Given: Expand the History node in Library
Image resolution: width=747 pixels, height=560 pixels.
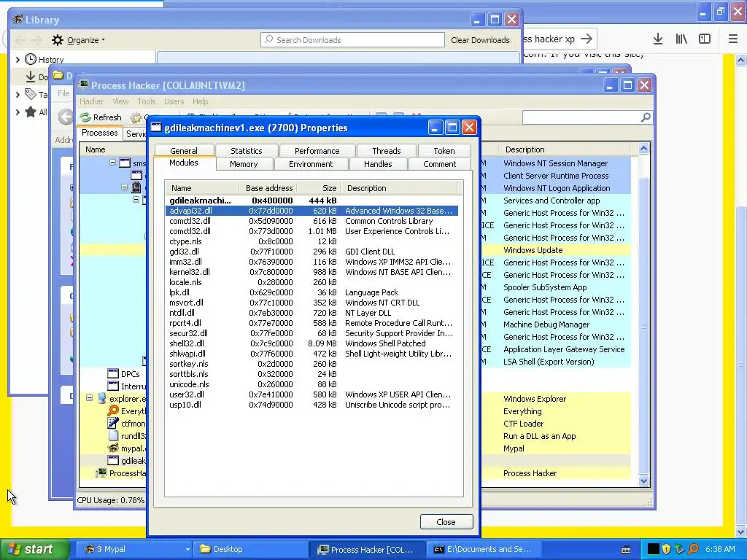Looking at the screenshot, I should pos(18,60).
